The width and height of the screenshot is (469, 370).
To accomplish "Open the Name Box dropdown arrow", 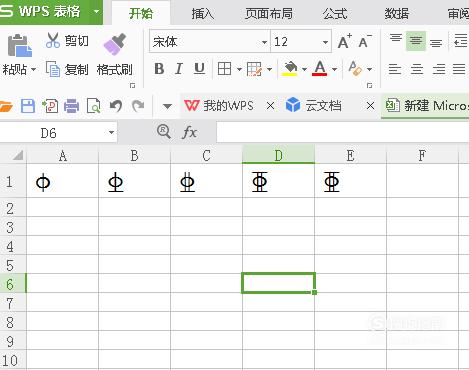I will 111,133.
